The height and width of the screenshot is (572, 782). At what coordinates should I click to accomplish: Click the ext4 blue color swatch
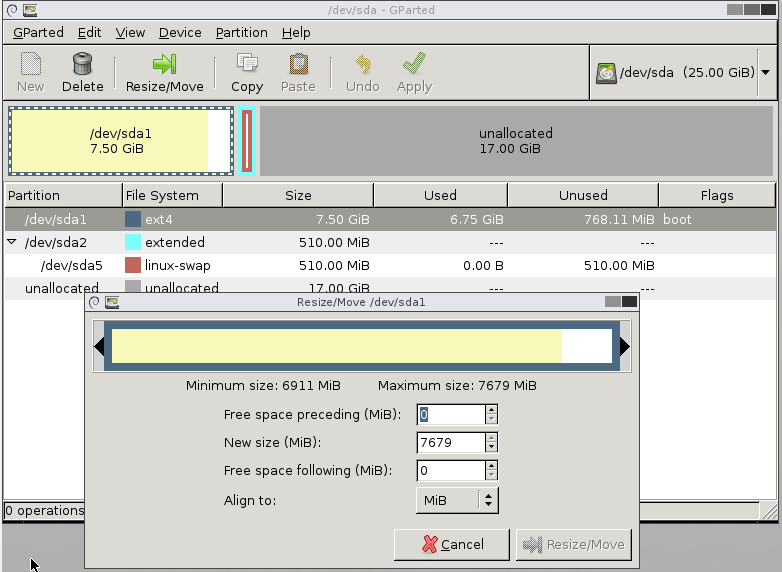pos(133,219)
